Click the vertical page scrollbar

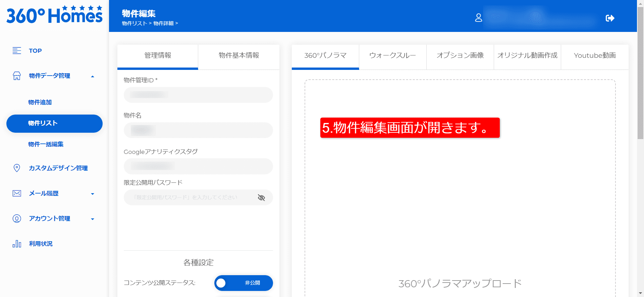point(640,74)
